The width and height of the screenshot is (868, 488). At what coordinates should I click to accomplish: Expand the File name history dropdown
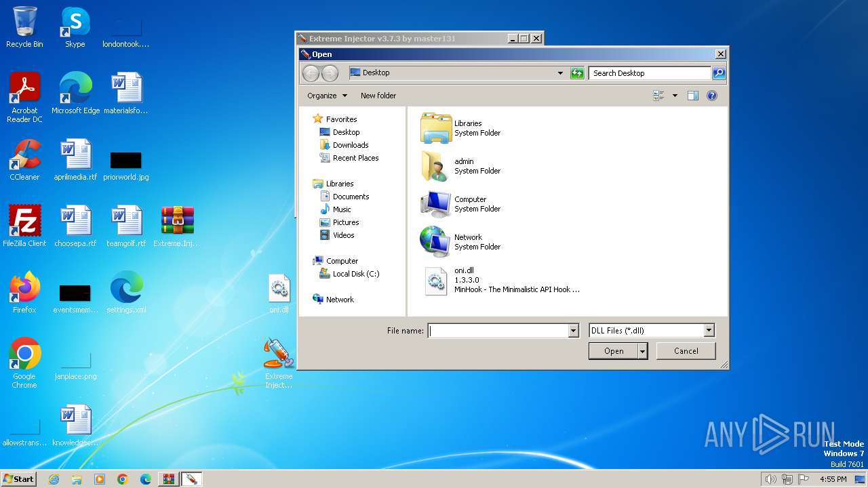(x=574, y=331)
